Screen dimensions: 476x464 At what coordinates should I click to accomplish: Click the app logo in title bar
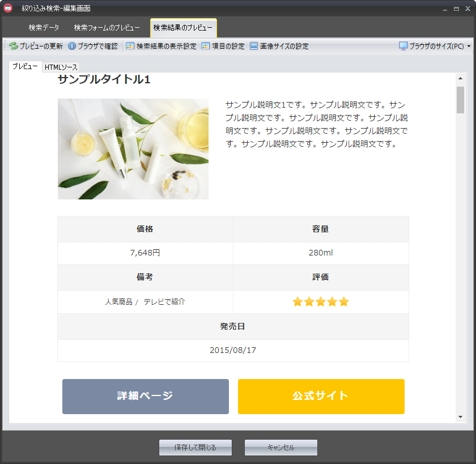coord(8,8)
